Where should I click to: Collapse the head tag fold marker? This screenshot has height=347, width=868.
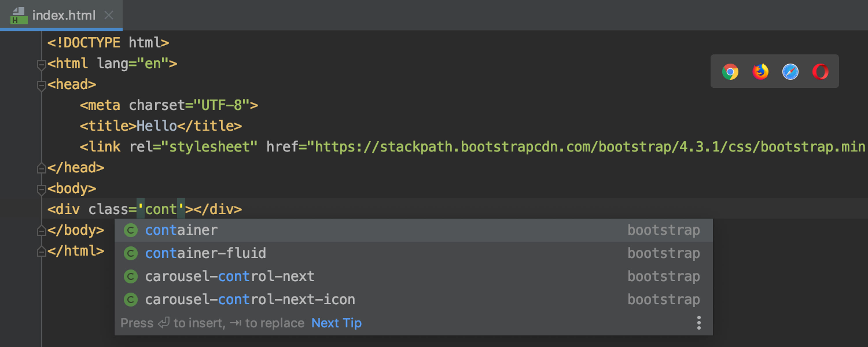[41, 85]
